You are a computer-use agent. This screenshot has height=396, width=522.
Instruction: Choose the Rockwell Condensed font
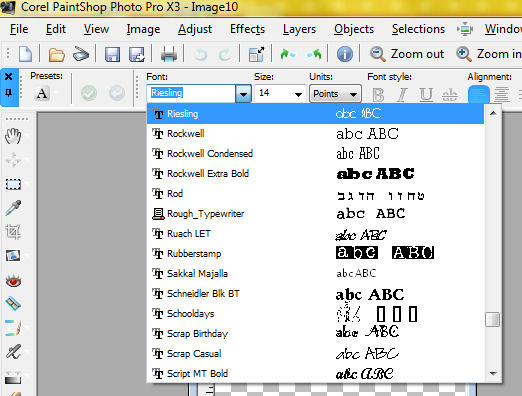point(316,154)
